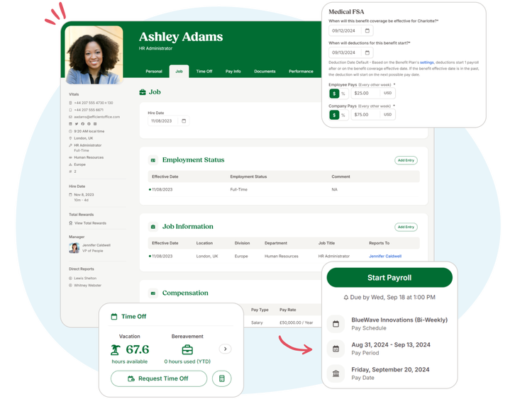Open the deduction start date calendar icon
The width and height of the screenshot is (532, 399).
tap(367, 52)
